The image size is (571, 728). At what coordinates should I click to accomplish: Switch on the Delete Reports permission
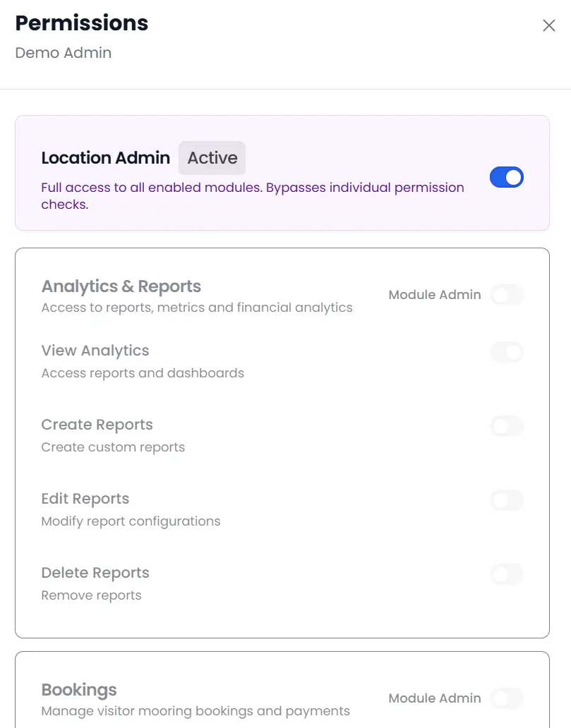click(507, 574)
